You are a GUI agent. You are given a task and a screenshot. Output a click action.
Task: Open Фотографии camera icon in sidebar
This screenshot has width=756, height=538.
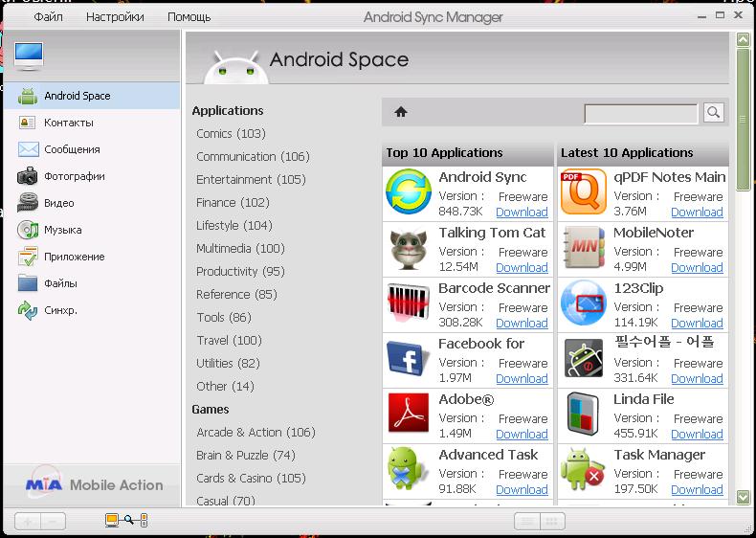click(x=28, y=176)
